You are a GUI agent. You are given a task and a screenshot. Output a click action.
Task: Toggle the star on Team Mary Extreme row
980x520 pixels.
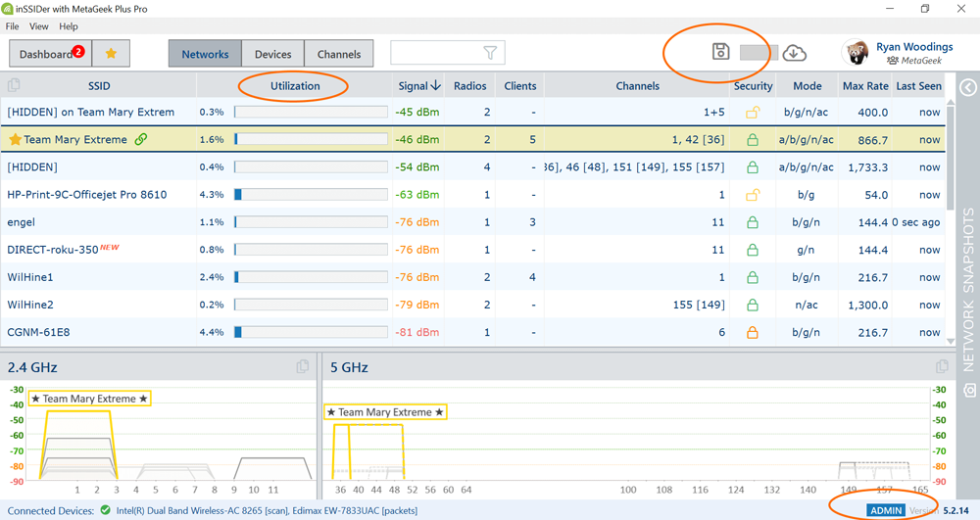pyautogui.click(x=15, y=139)
